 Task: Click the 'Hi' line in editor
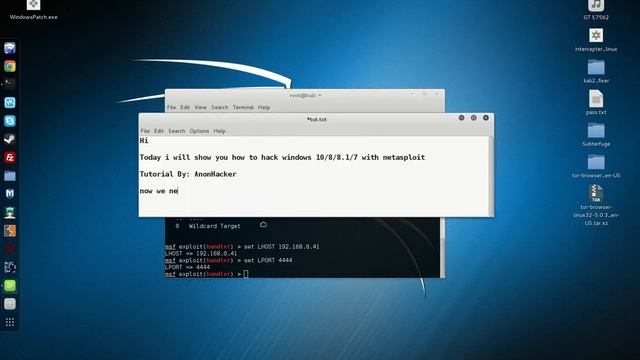pyautogui.click(x=144, y=140)
